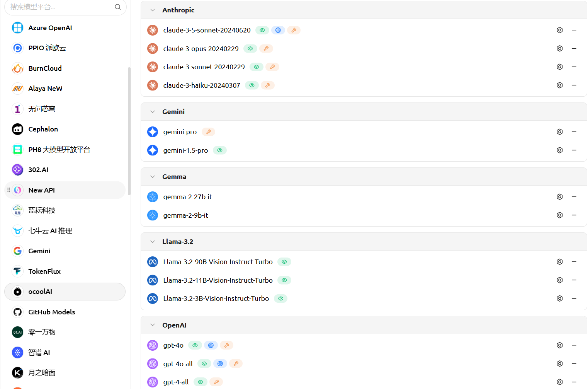Viewport: 588px width, 389px height.
Task: Select Cephalon provider
Action: (x=65, y=129)
